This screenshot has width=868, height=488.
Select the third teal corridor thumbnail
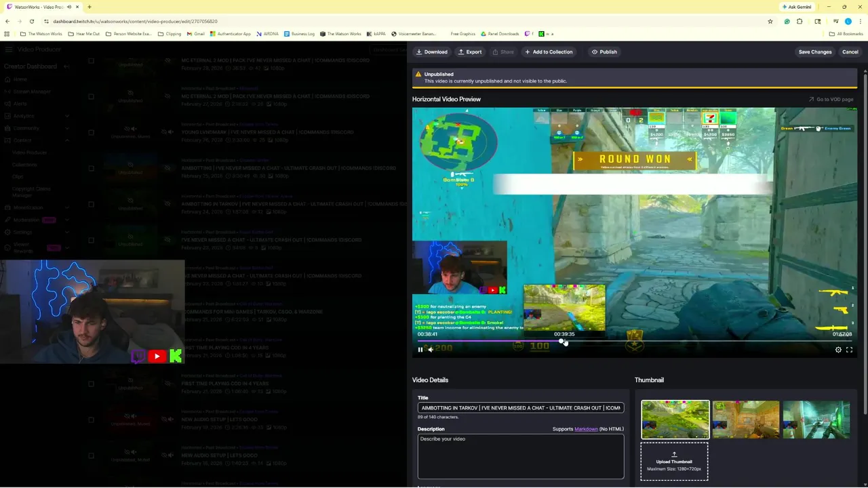tap(816, 420)
